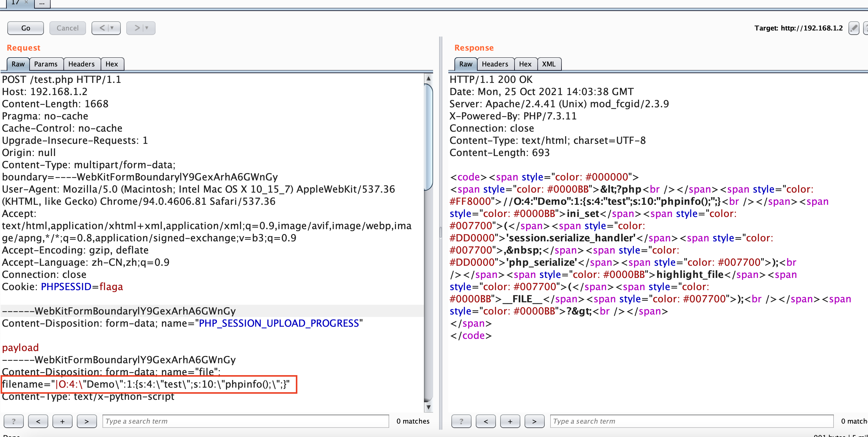Click response search plus options button
This screenshot has width=868, height=437.
[x=510, y=421]
